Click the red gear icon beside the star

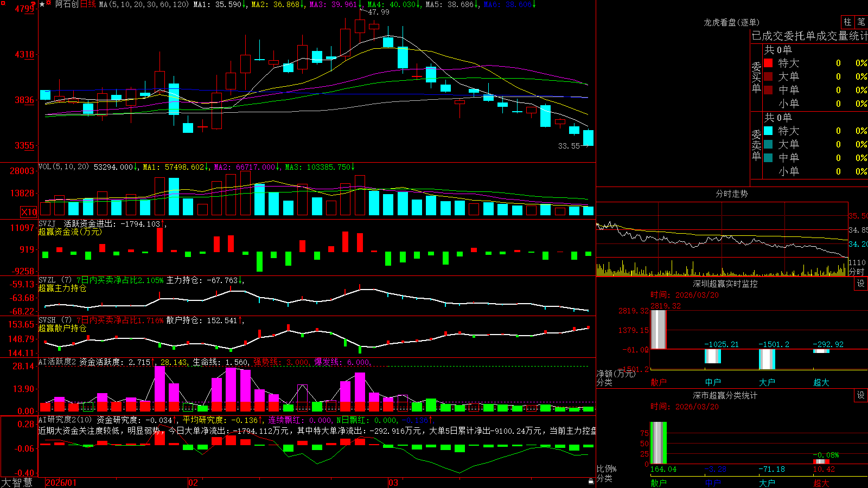pyautogui.click(x=49, y=4)
